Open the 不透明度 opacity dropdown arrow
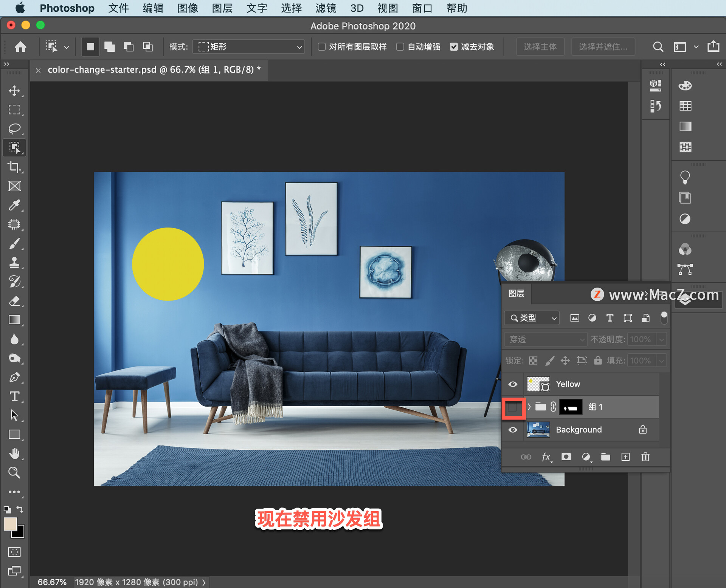 coord(661,339)
